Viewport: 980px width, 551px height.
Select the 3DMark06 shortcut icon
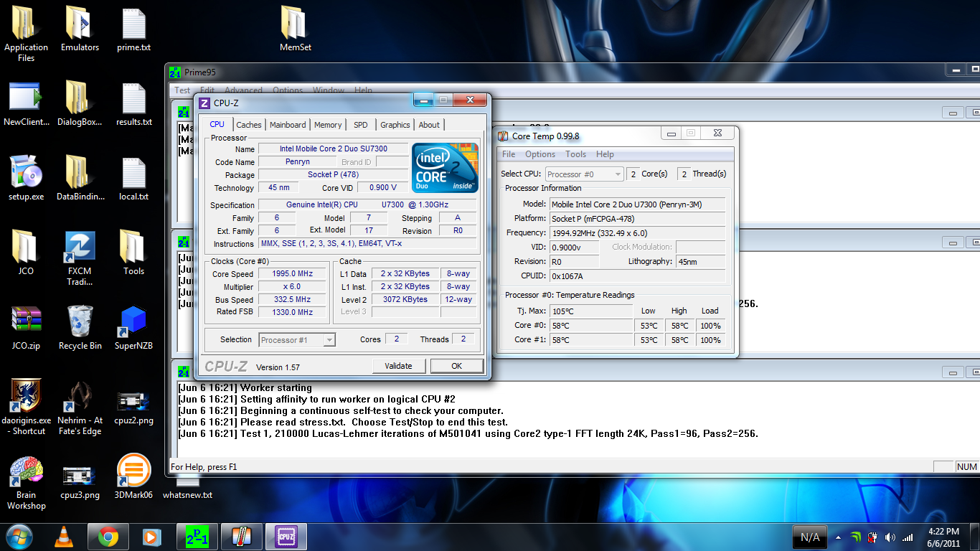coord(134,476)
